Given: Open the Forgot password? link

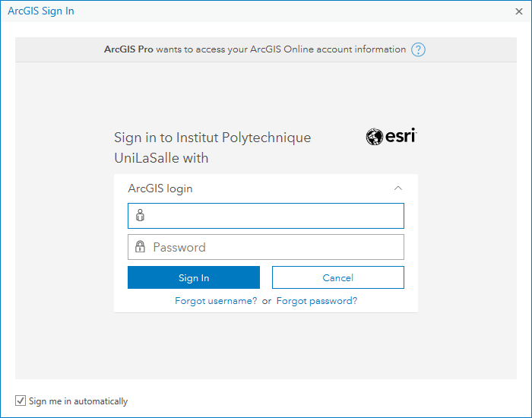Looking at the screenshot, I should [317, 301].
